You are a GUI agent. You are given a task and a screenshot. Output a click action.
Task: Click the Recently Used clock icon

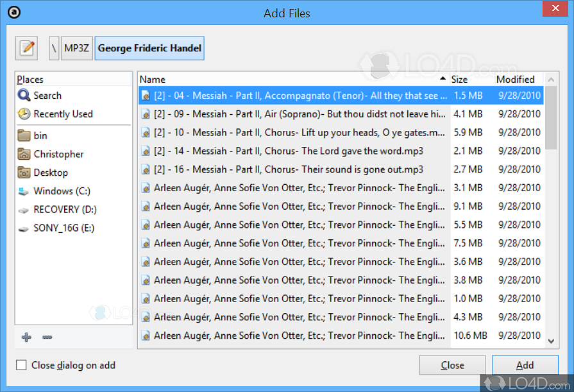coord(24,114)
